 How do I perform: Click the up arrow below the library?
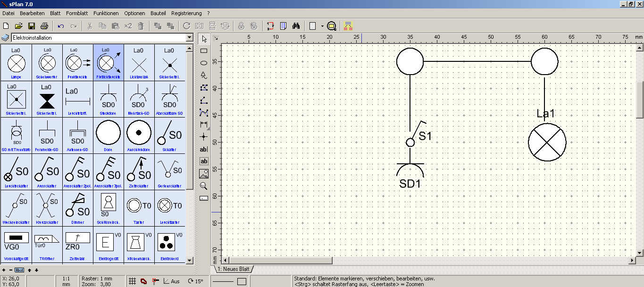[29, 270]
